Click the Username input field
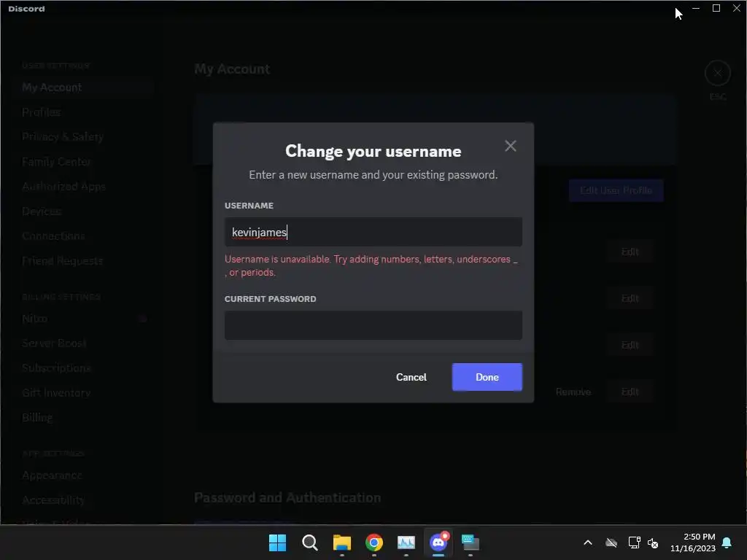 [x=373, y=232]
